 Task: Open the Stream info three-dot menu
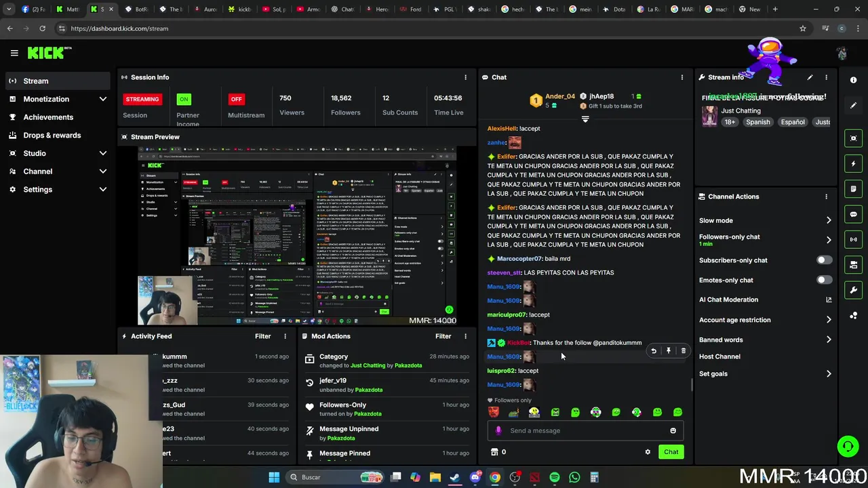(826, 77)
